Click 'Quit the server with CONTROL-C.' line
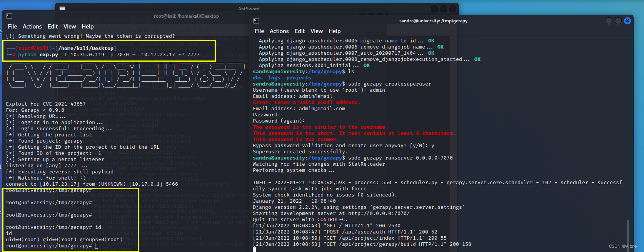The height and width of the screenshot is (252, 644). (300, 220)
